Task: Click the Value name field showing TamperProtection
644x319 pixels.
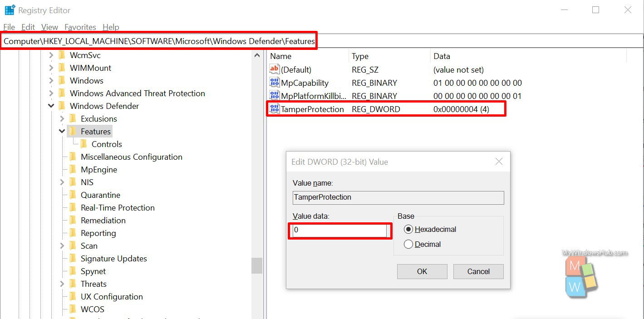Action: pyautogui.click(x=398, y=197)
